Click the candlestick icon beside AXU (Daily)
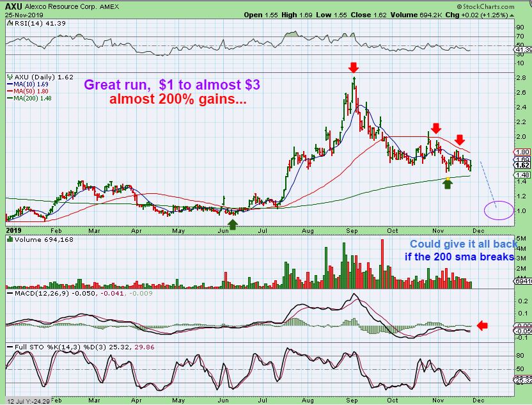 pos(10,77)
